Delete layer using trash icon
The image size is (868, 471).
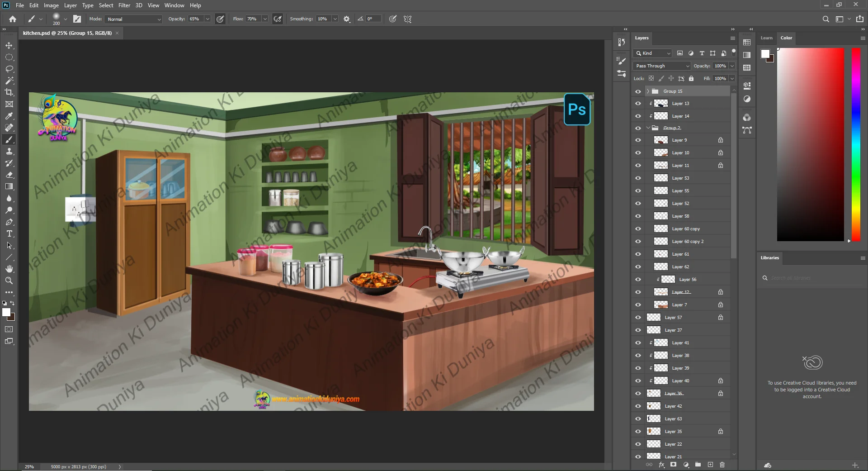tap(722, 465)
